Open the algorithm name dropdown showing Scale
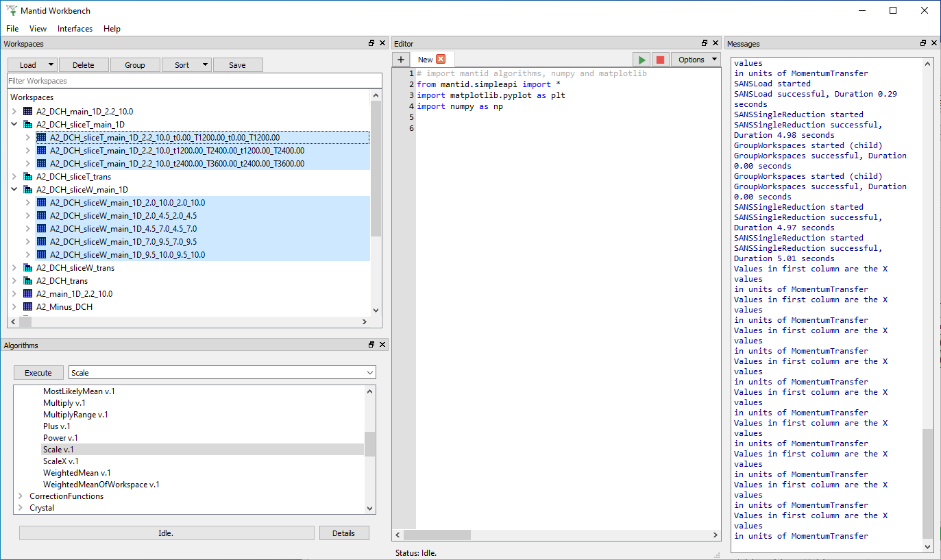The image size is (941, 560). tap(370, 373)
